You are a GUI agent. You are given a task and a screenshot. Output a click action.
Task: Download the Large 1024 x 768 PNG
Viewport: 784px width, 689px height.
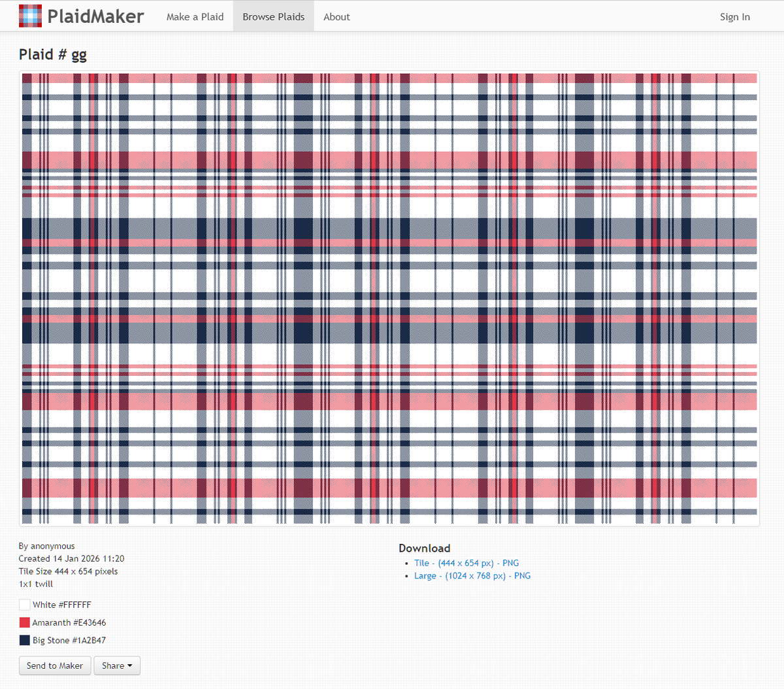472,576
